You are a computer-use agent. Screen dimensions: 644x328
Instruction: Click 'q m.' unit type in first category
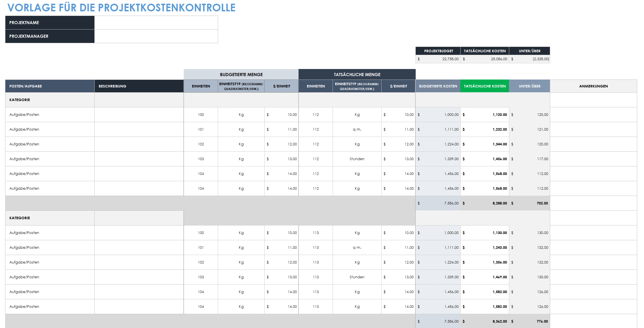coord(357,129)
